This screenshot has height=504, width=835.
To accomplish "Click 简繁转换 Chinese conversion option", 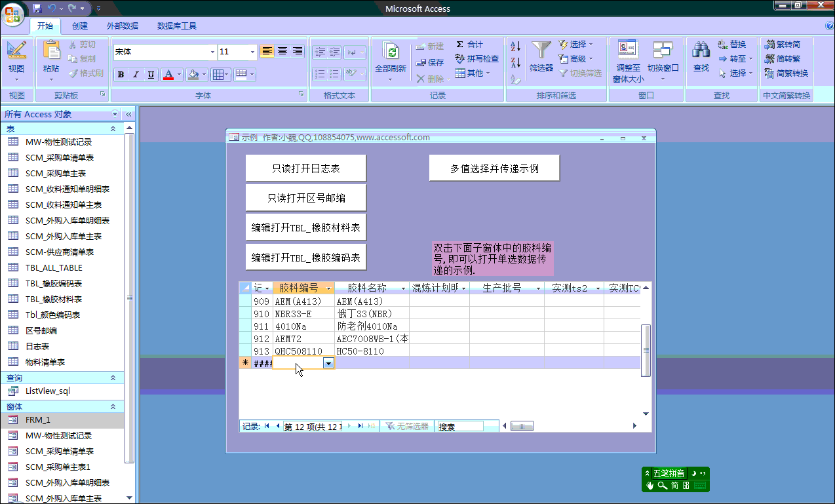I will [786, 73].
